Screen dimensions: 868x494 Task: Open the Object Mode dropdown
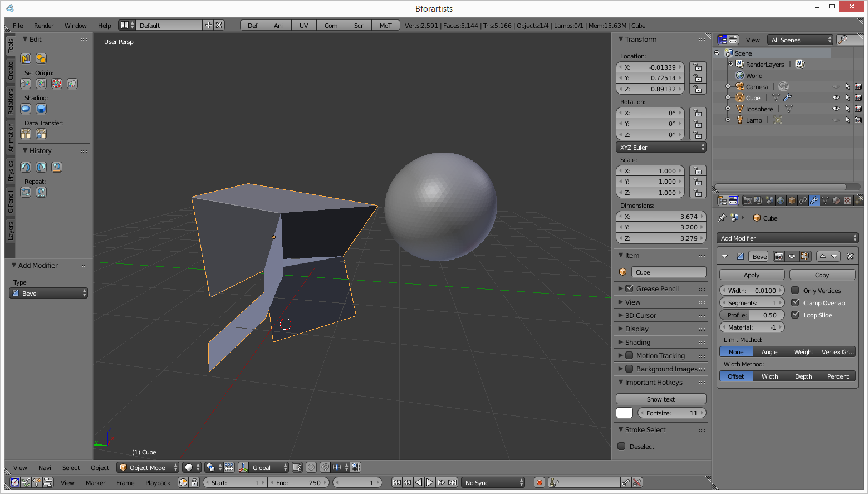click(x=148, y=467)
